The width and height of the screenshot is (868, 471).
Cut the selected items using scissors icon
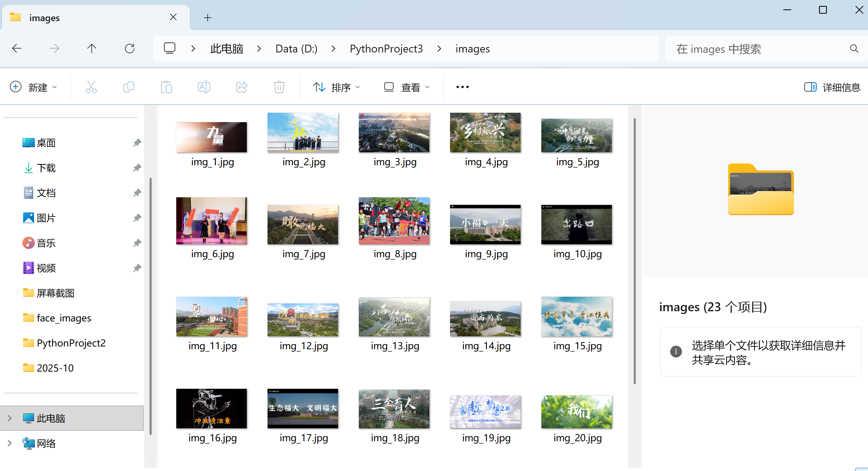(91, 87)
